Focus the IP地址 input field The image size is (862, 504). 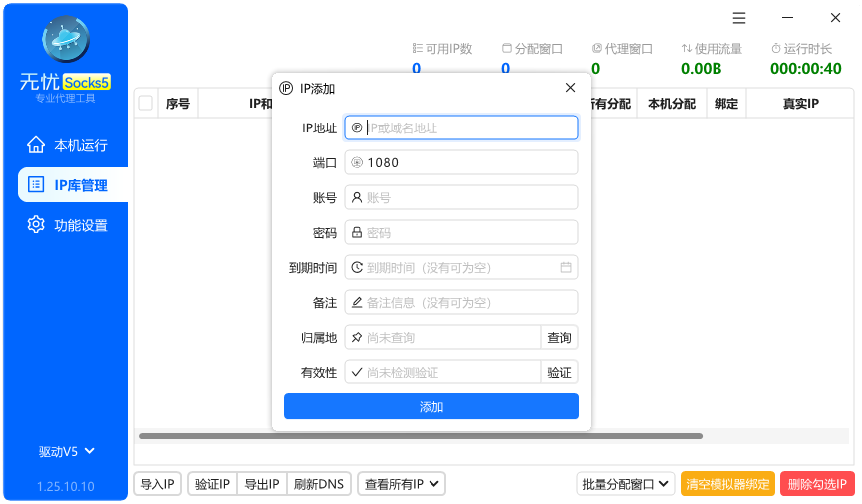pos(468,127)
